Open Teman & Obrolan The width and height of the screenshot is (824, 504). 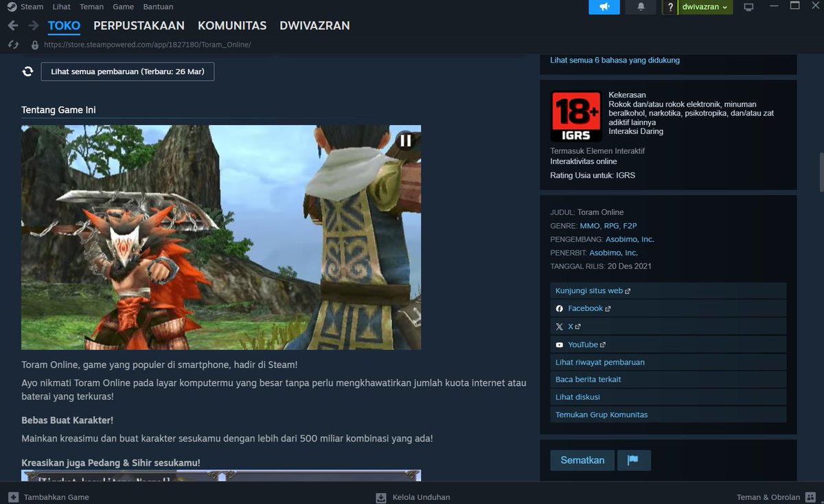click(768, 497)
